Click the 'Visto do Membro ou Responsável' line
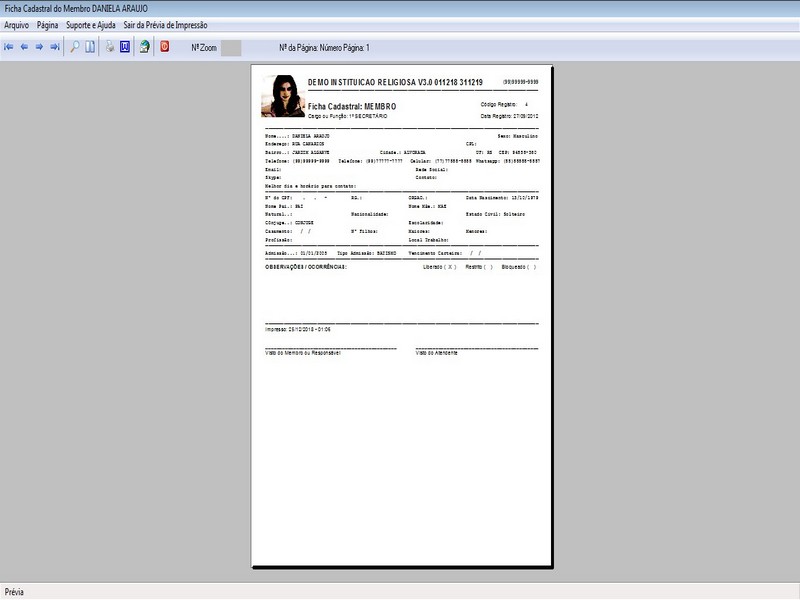The width and height of the screenshot is (800, 600). coord(303,353)
